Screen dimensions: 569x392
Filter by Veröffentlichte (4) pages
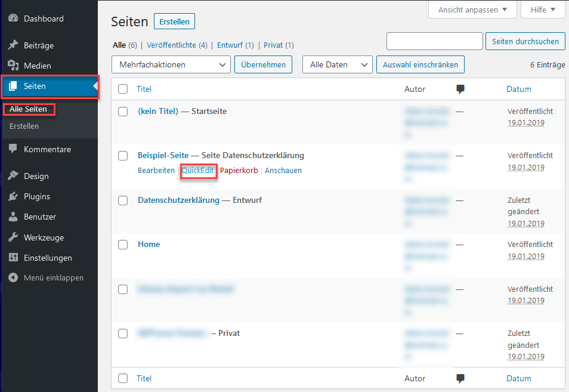tap(177, 45)
